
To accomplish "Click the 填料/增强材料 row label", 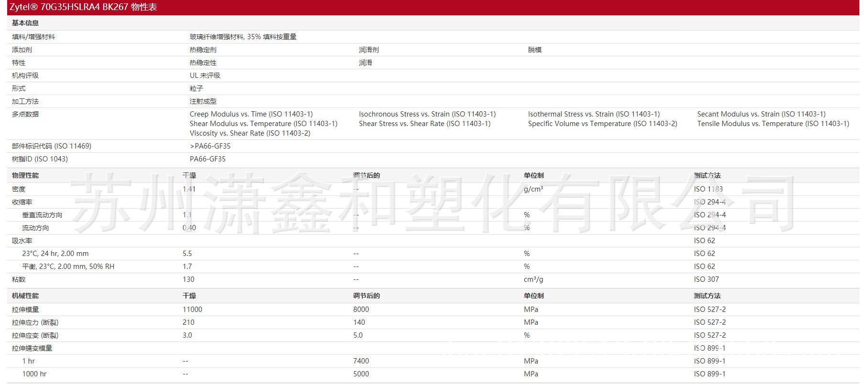I will pyautogui.click(x=33, y=37).
